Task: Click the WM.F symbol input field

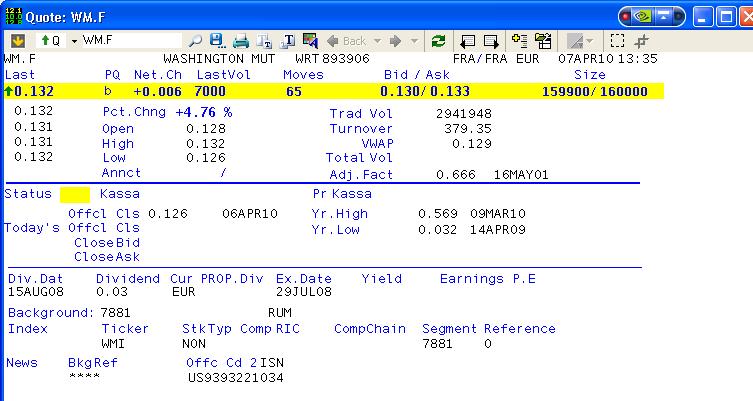Action: [131, 40]
